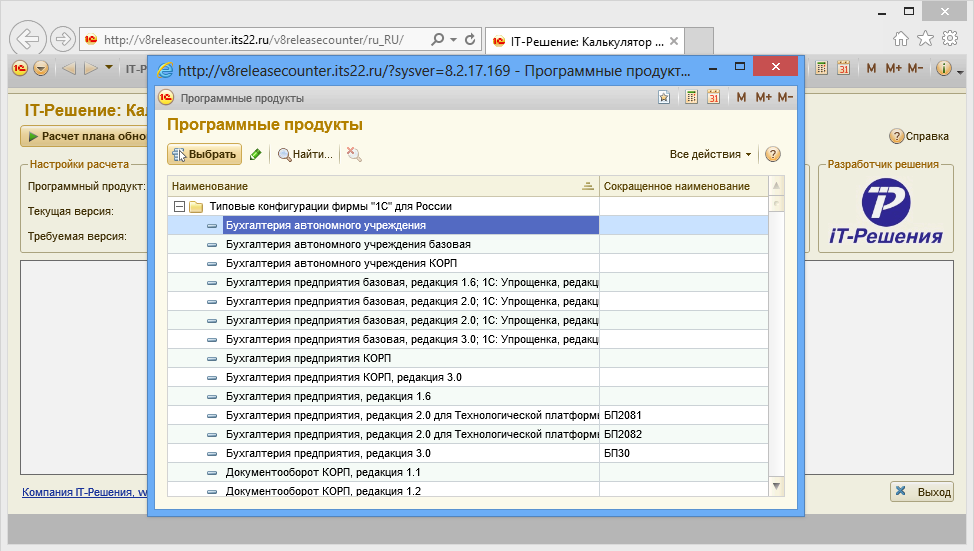The image size is (974, 551).
Task: Click the Выход button
Action: pyautogui.click(x=922, y=492)
